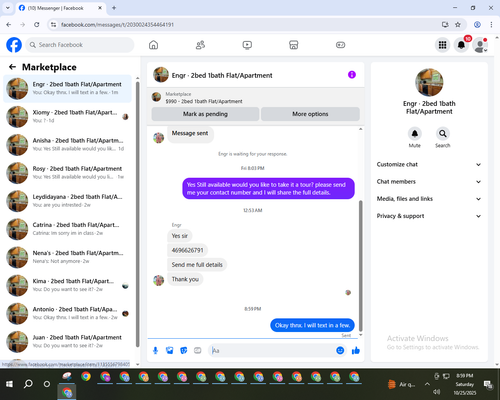Screen dimensions: 500x400
Task: Click the phone number 4696626791 message
Action: pyautogui.click(x=187, y=250)
